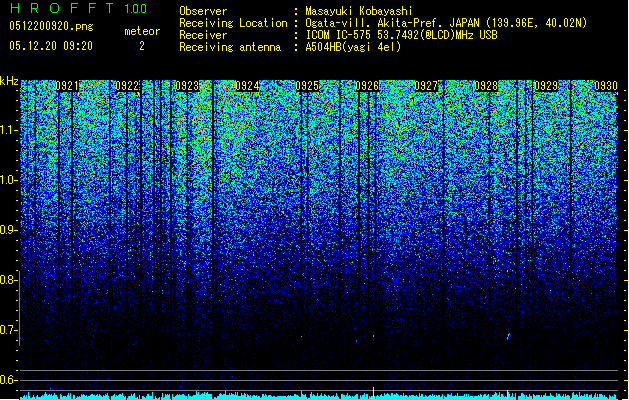Click the 0.6 kHz axis label
The image size is (629, 400).
pyautogui.click(x=9, y=380)
